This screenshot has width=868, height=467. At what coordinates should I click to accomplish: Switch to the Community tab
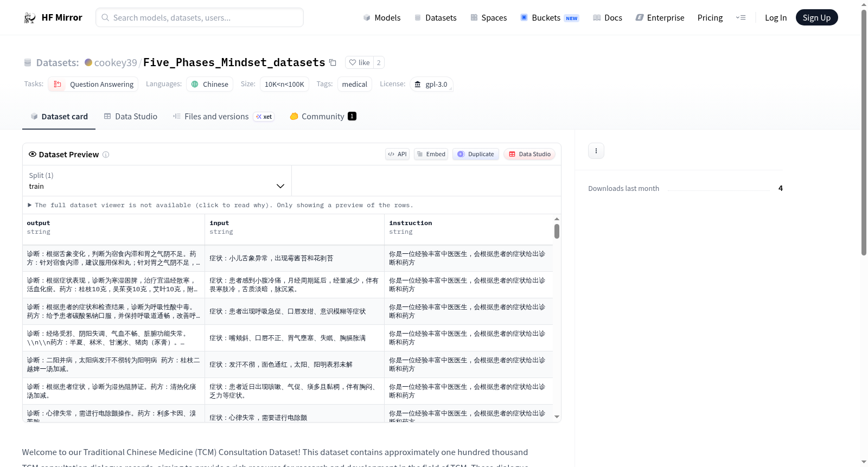(323, 116)
